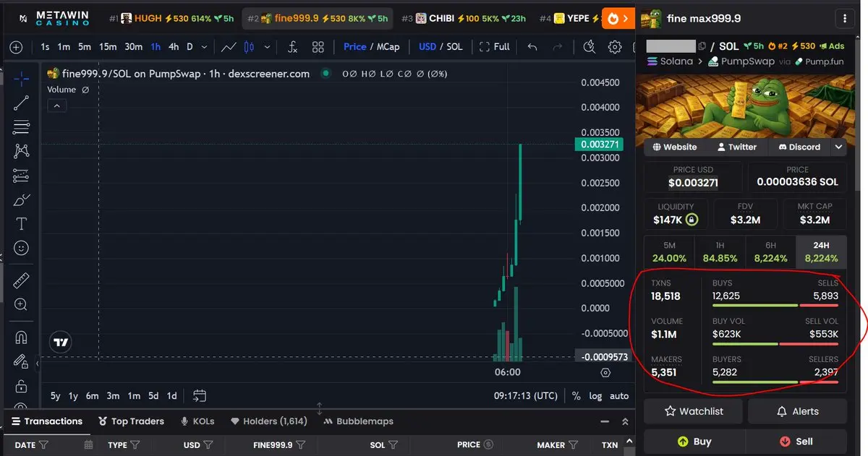Open the indicators fx menu
Viewport: 868px width, 456px height.
[x=293, y=47]
